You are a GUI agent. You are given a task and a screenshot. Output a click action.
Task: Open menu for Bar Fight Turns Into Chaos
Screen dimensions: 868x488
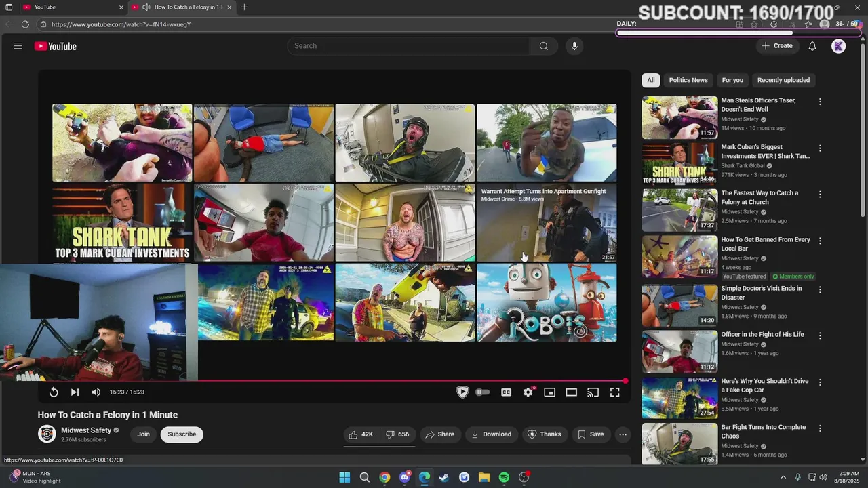point(820,428)
